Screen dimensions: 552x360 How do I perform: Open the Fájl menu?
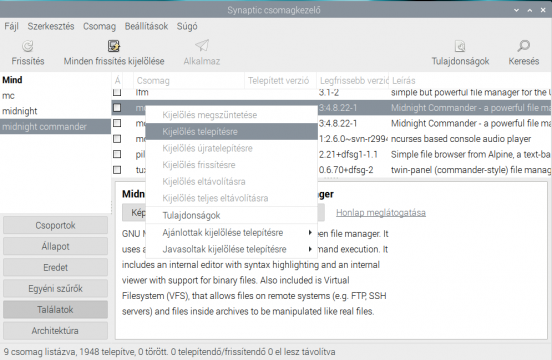11,26
